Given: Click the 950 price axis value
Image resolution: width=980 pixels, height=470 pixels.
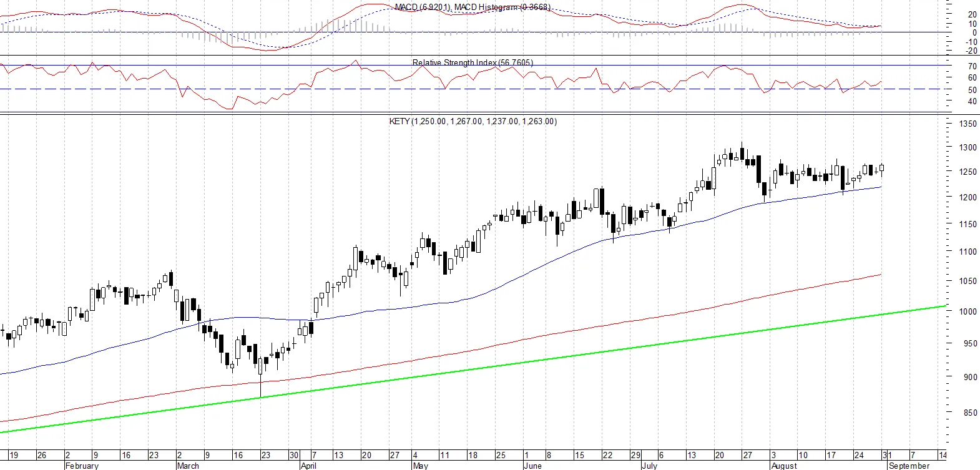Looking at the screenshot, I should tap(971, 343).
